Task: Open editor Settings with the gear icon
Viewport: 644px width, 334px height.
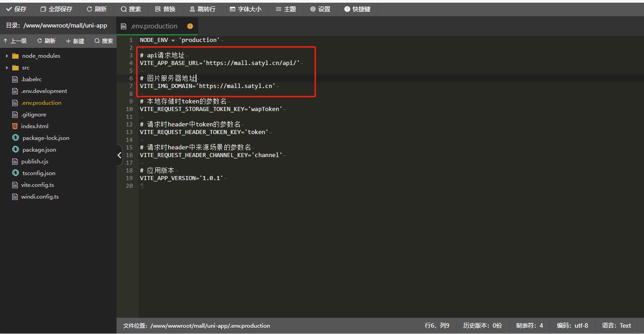Action: pyautogui.click(x=320, y=9)
